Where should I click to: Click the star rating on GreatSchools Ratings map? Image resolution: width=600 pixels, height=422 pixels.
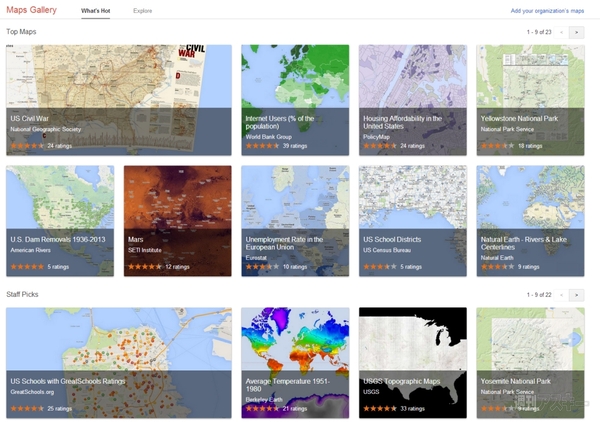coord(27,409)
